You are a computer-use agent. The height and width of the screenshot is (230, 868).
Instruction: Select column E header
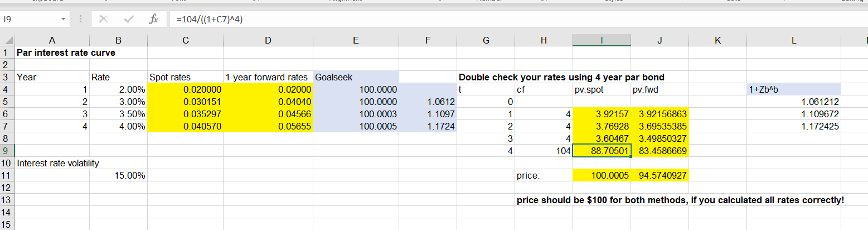point(356,40)
